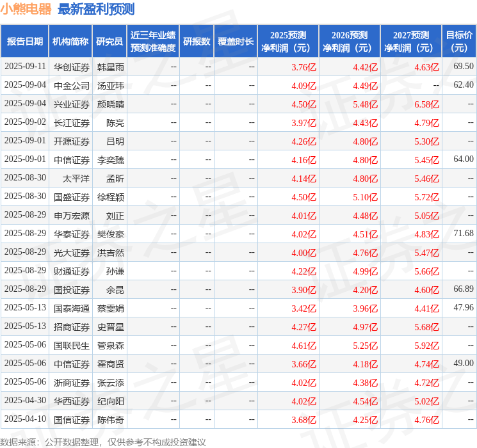Select the 研究员 column header
This screenshot has width=477, height=448.
pos(109,42)
